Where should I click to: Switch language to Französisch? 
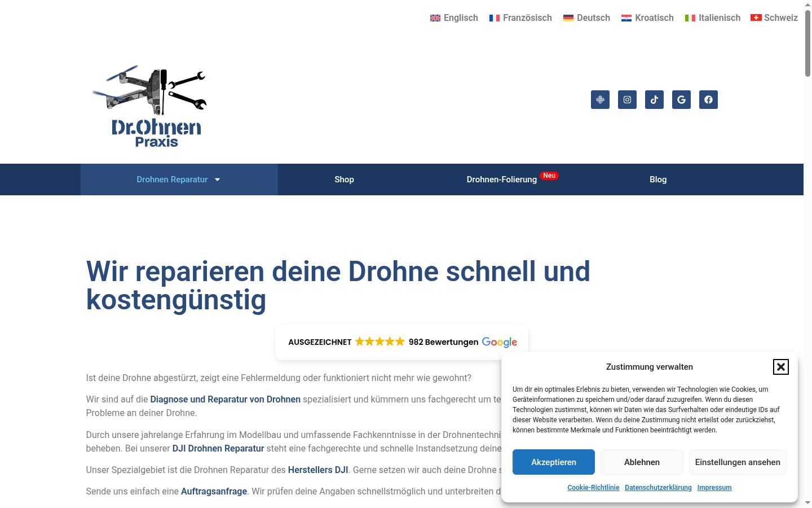pyautogui.click(x=520, y=18)
